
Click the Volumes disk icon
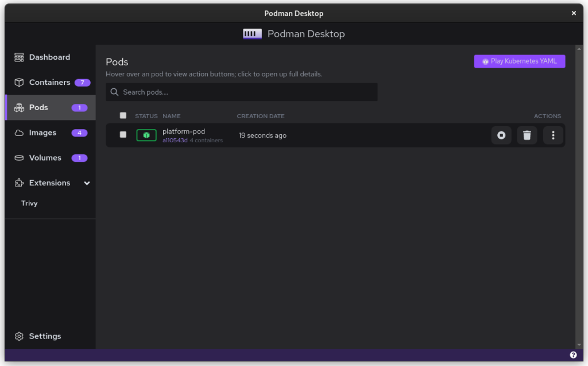pos(19,158)
